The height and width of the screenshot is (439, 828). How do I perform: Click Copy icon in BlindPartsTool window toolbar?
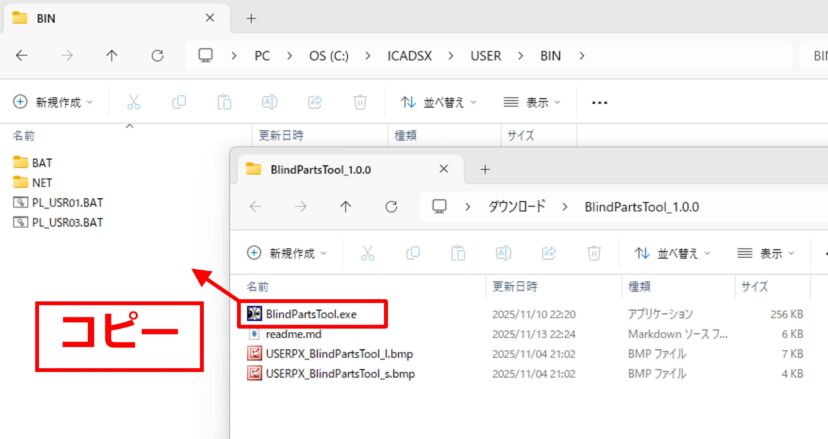(413, 253)
